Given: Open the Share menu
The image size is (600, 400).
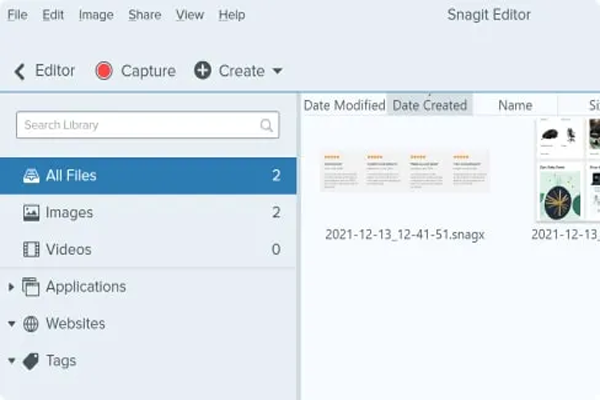Looking at the screenshot, I should [144, 15].
